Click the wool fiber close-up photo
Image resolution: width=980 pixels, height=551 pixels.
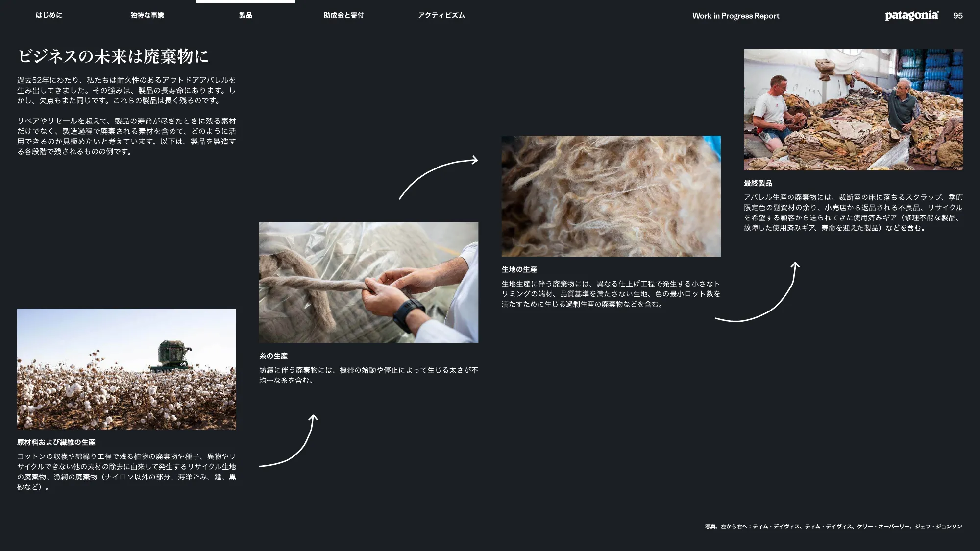[611, 196]
